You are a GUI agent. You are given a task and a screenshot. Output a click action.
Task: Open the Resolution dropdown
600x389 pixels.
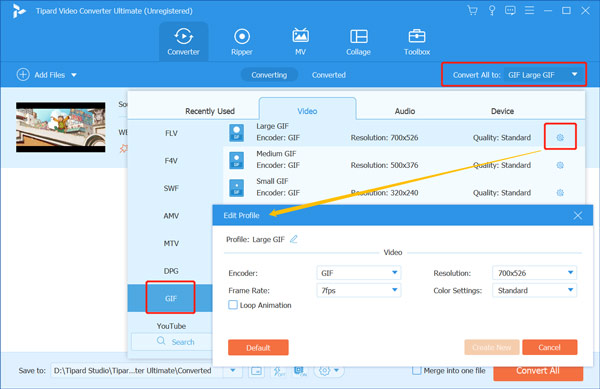[534, 273]
